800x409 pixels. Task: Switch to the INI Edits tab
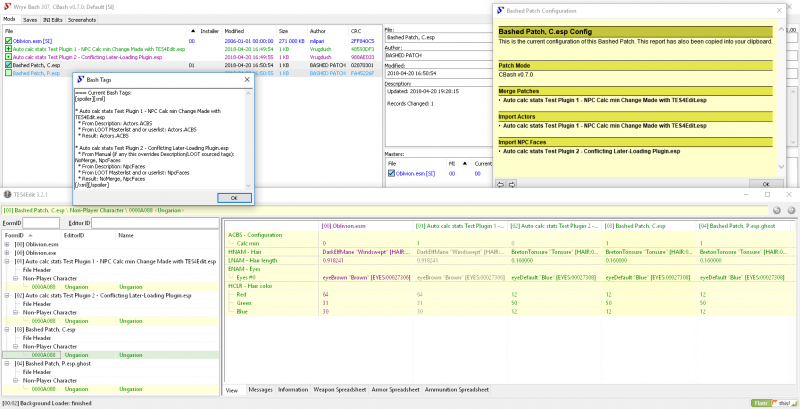pyautogui.click(x=53, y=20)
